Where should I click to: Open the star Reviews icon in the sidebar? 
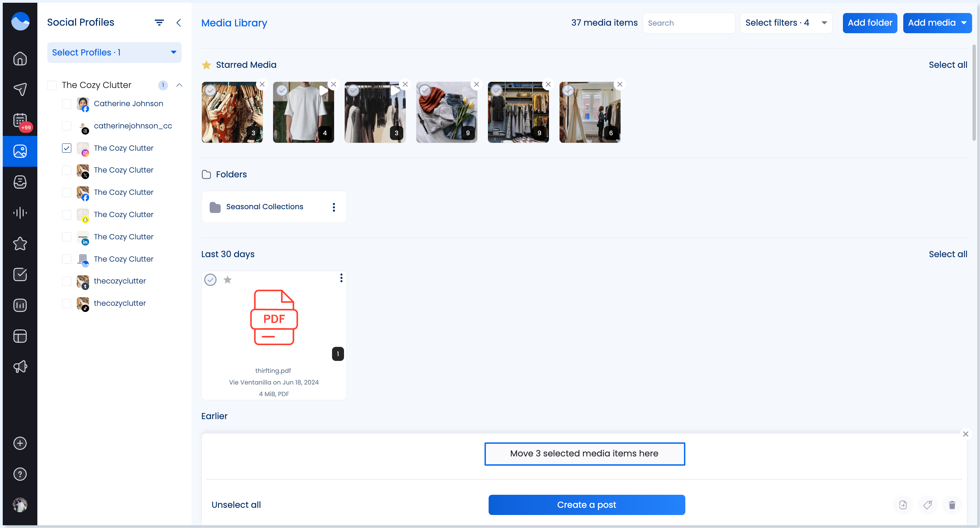pos(20,243)
